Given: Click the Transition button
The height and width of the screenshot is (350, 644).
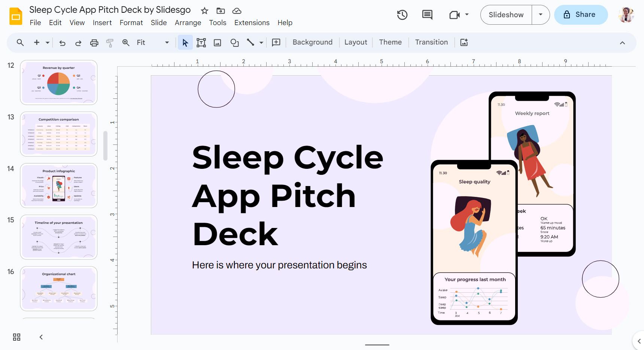Looking at the screenshot, I should 431,42.
